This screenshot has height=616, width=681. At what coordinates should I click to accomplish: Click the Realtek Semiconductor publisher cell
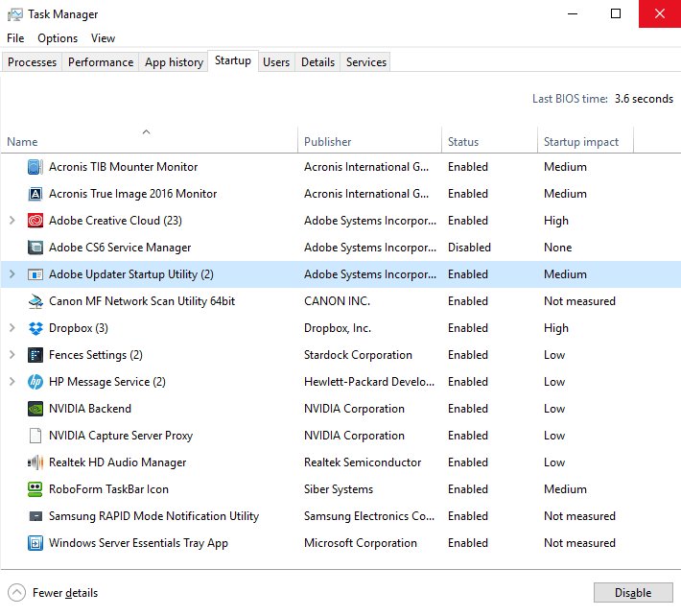363,462
